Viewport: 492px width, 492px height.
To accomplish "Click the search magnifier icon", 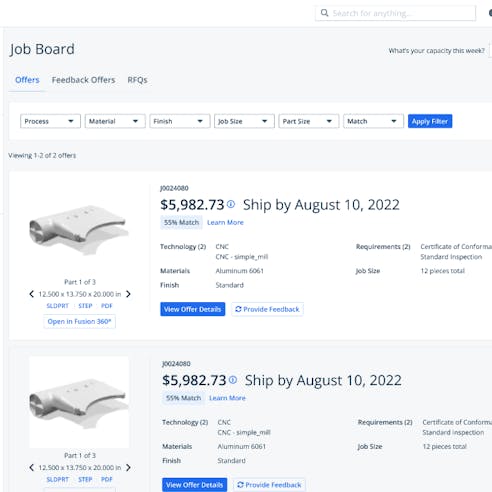I will click(324, 13).
